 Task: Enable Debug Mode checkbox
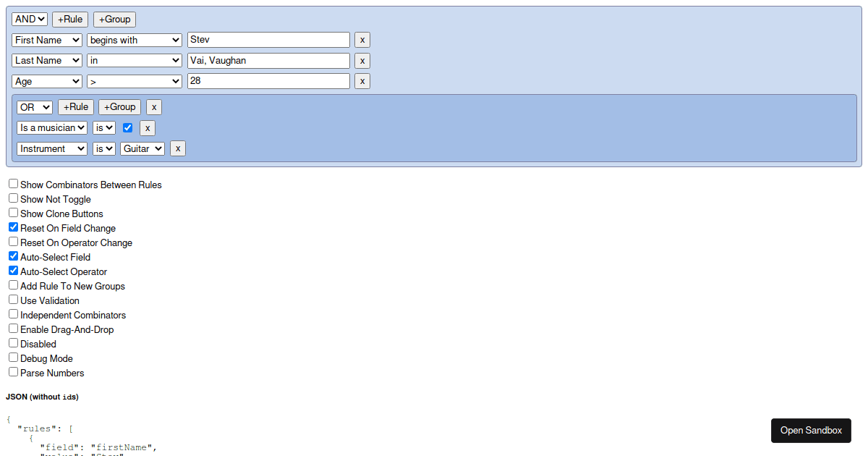(13, 358)
